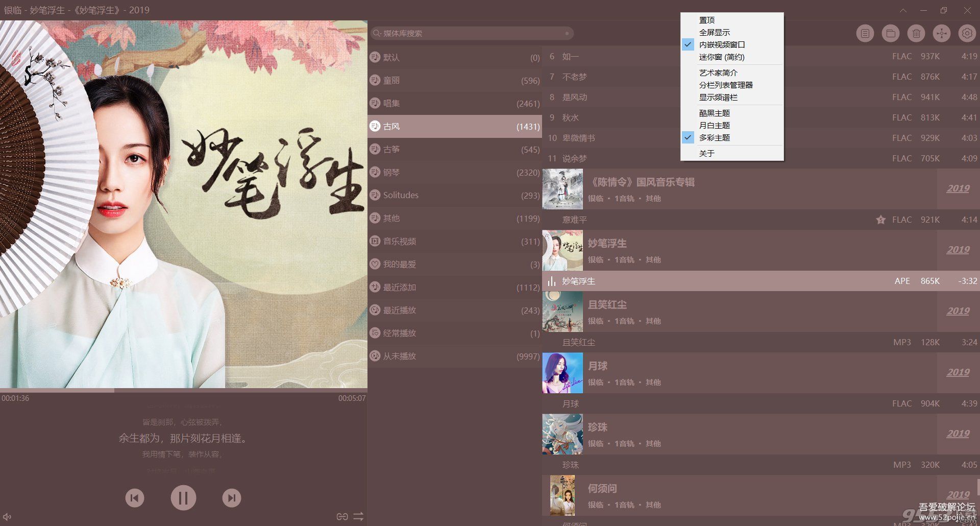This screenshot has width=980, height=526.
Task: Click the icon next to 默认 playlist
Action: (375, 57)
